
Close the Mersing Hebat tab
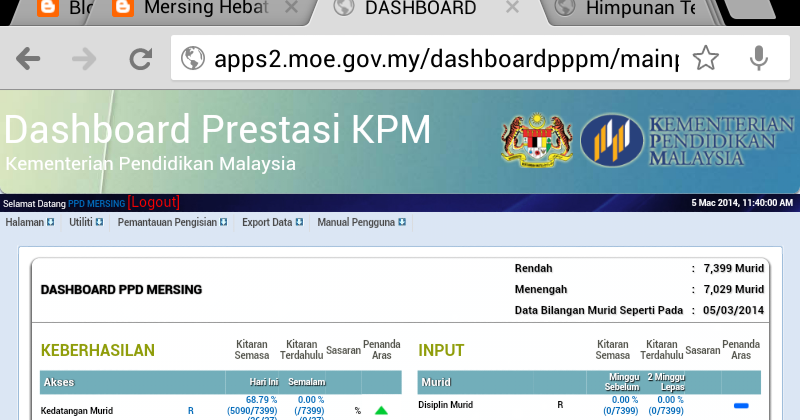pyautogui.click(x=291, y=8)
